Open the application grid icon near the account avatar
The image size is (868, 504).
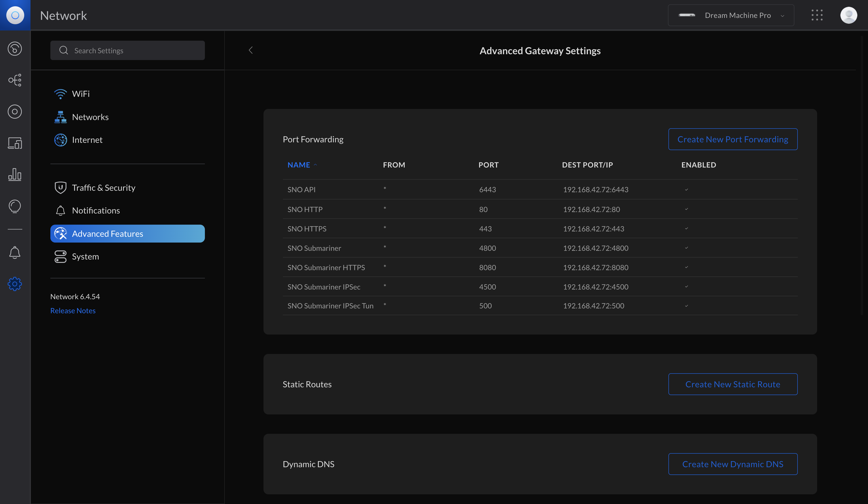817,15
